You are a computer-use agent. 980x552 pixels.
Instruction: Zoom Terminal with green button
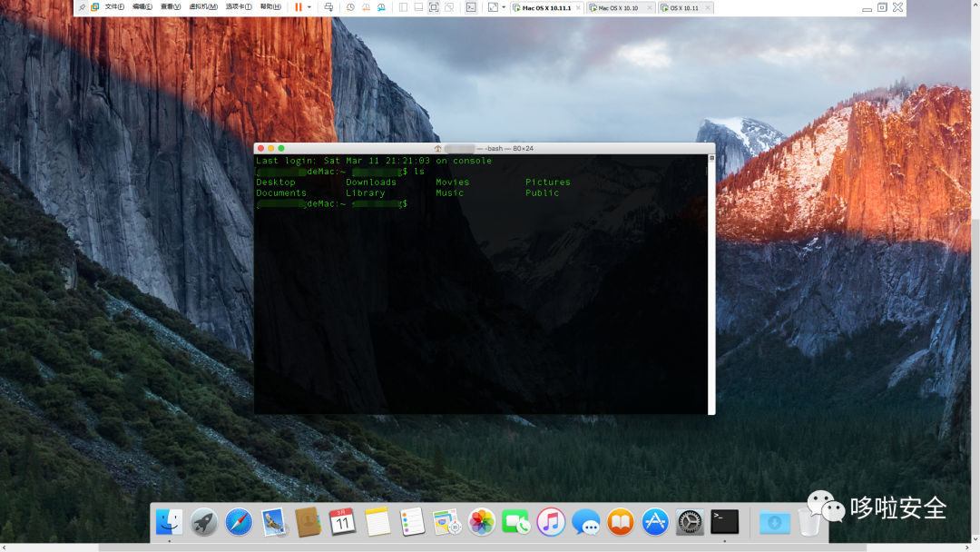click(x=281, y=148)
